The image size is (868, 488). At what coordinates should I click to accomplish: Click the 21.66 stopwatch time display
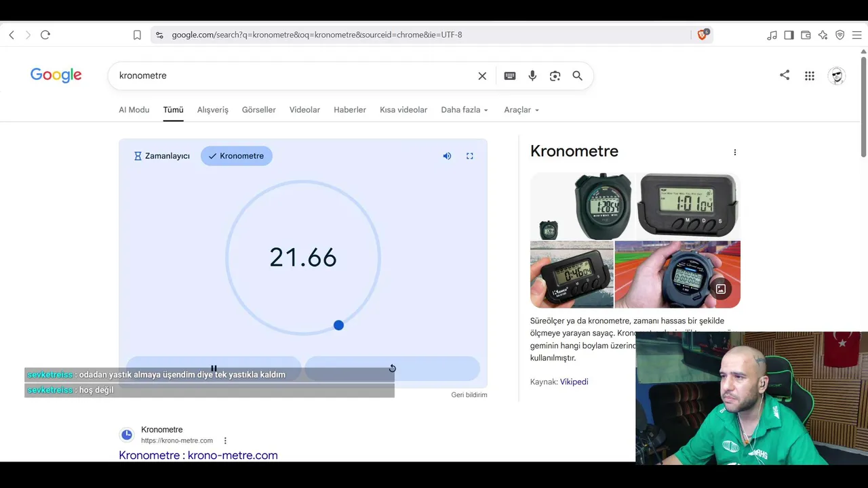point(303,258)
